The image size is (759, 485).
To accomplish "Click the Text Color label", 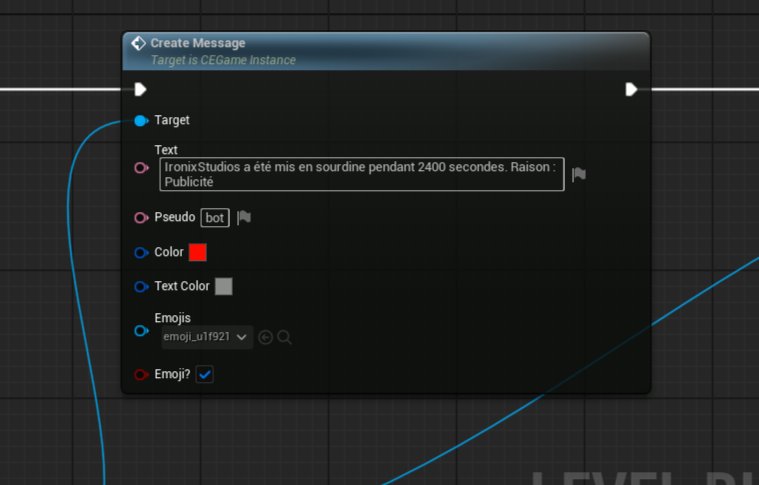I will [182, 286].
